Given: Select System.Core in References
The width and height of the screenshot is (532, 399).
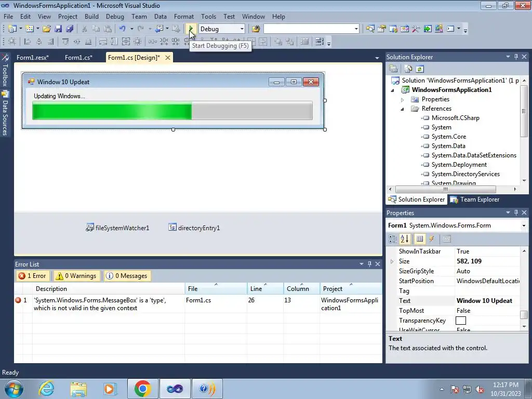Looking at the screenshot, I should 448,137.
